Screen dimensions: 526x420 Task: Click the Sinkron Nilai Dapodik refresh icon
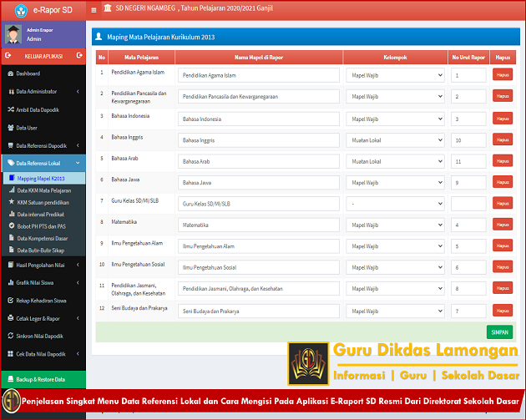[x=10, y=336]
